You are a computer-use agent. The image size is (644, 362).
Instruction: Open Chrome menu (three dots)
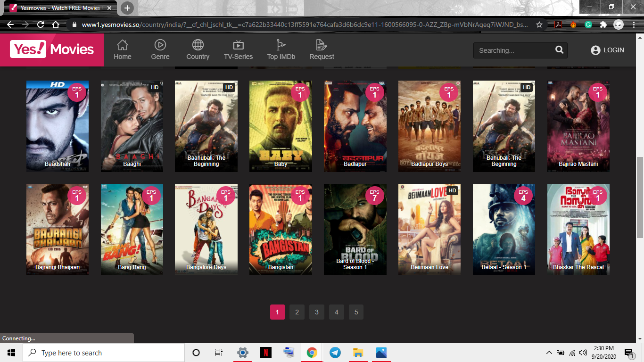(x=634, y=25)
